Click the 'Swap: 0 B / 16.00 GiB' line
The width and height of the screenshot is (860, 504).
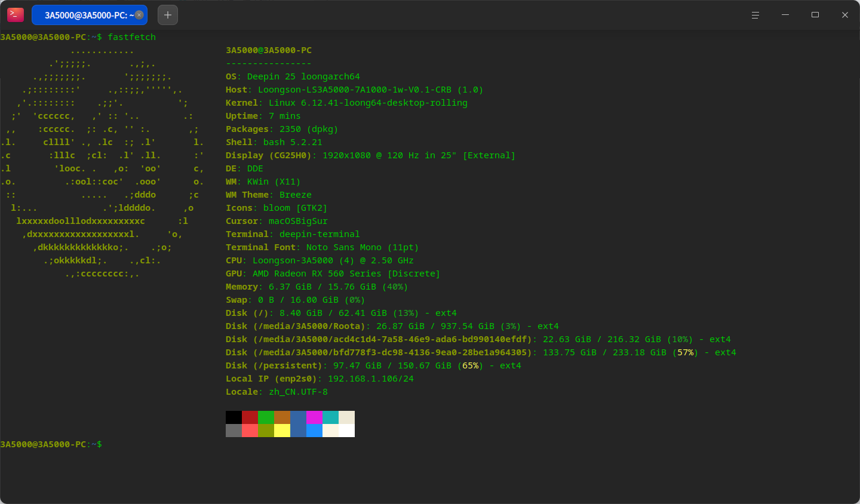click(x=295, y=300)
